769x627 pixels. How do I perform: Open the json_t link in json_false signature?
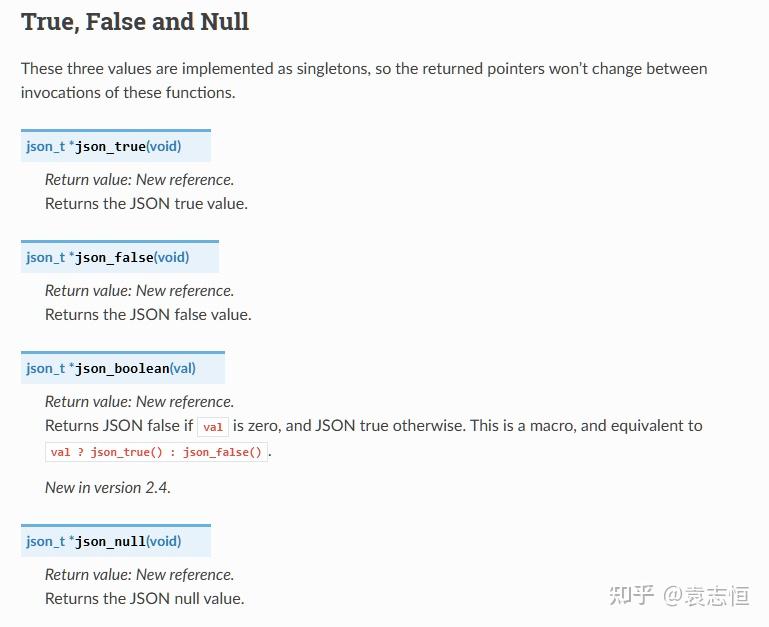(x=45, y=258)
